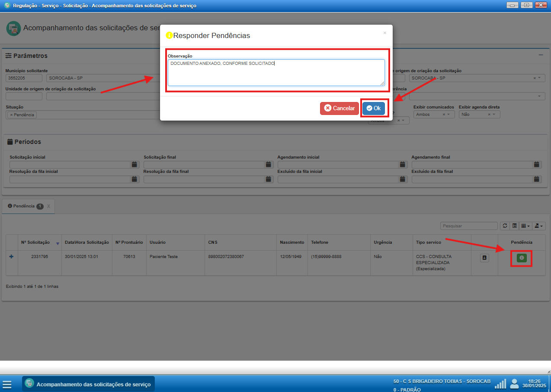
Task: Open calendar for Agendamento final
Action: pos(537,165)
